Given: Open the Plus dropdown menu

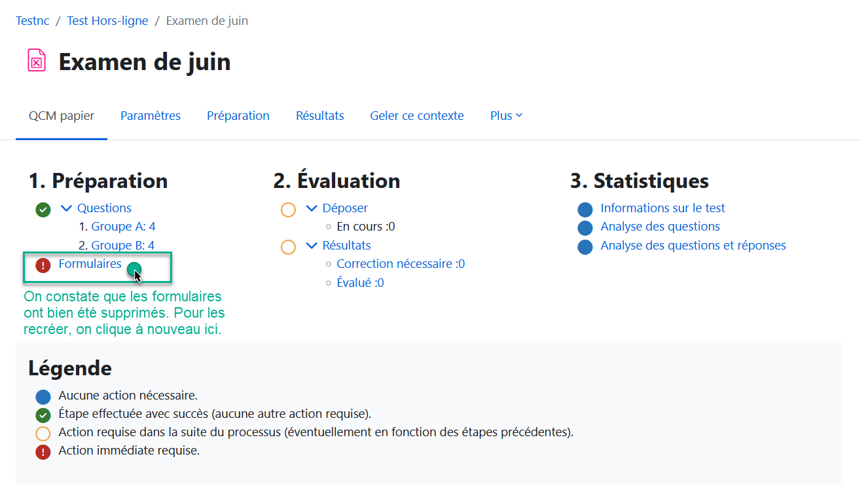Looking at the screenshot, I should coord(506,116).
